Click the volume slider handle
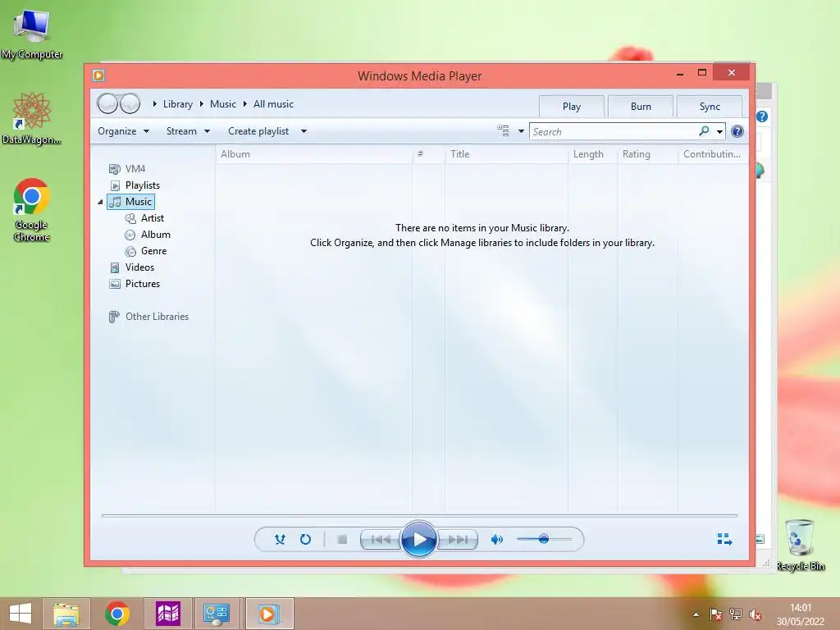 [x=543, y=539]
